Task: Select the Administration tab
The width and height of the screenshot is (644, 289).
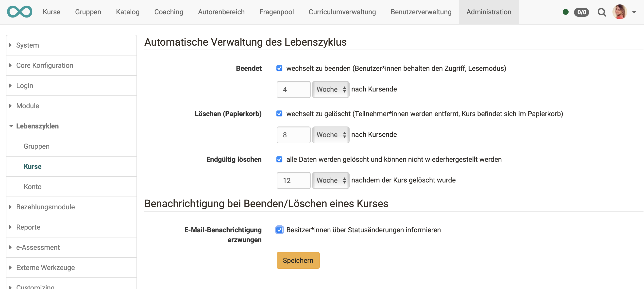Action: pos(489,12)
